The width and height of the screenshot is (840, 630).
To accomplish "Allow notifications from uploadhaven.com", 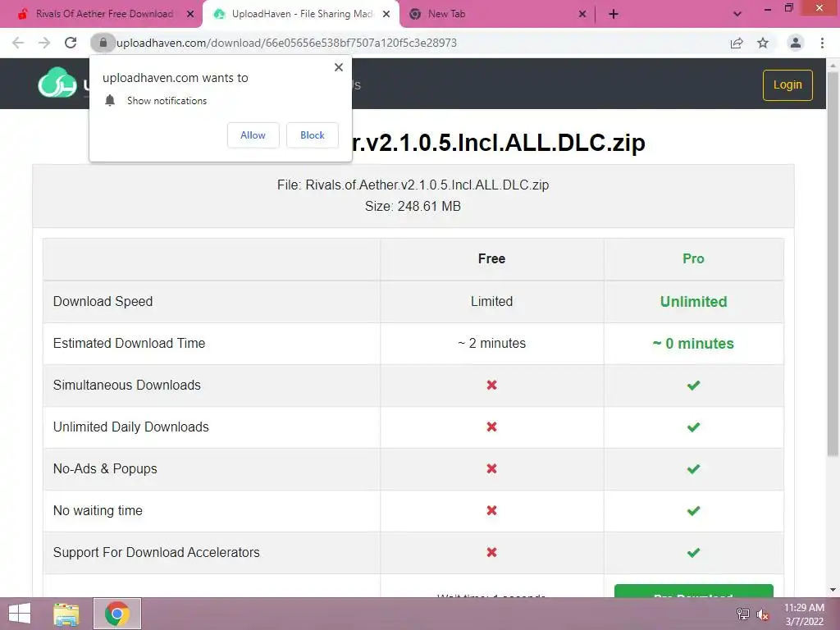I will coord(253,135).
